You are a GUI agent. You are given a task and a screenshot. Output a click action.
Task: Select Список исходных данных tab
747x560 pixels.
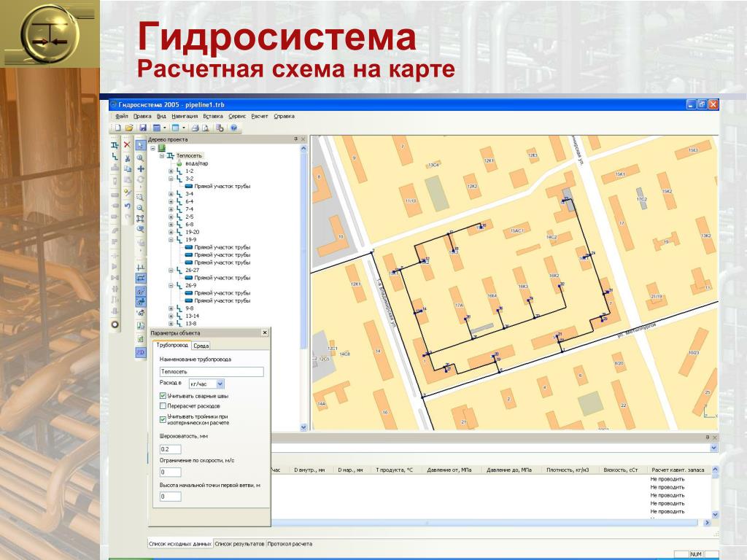[x=179, y=544]
